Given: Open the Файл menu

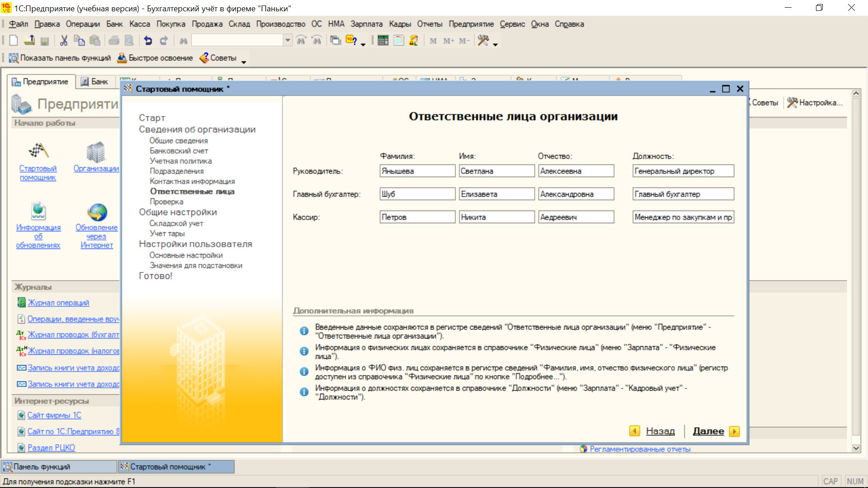Looking at the screenshot, I should tap(19, 24).
